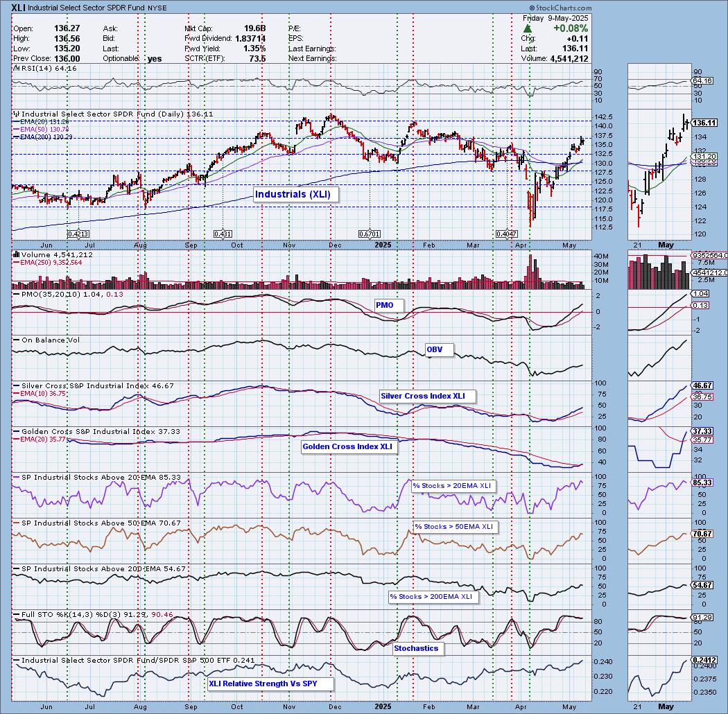Viewport: 728px width, 714px height.
Task: Click the header Volume 4,541,212 value
Action: [569, 59]
